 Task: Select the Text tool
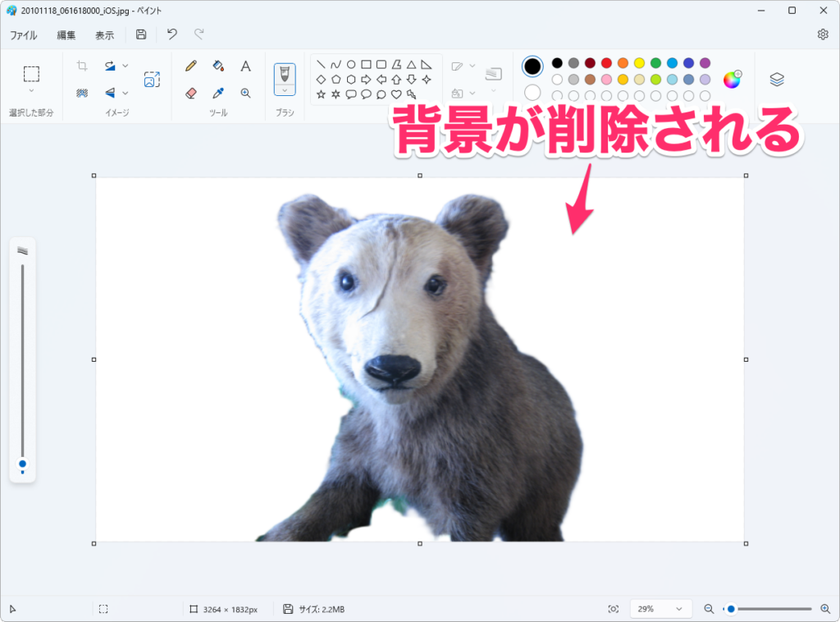pyautogui.click(x=245, y=66)
